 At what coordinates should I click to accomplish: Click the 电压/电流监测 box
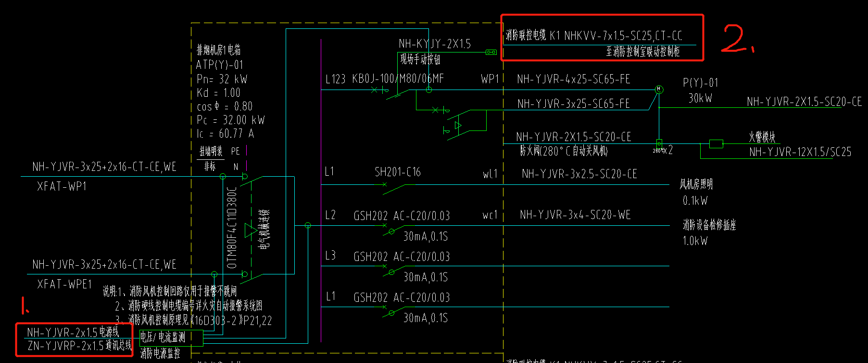click(171, 337)
